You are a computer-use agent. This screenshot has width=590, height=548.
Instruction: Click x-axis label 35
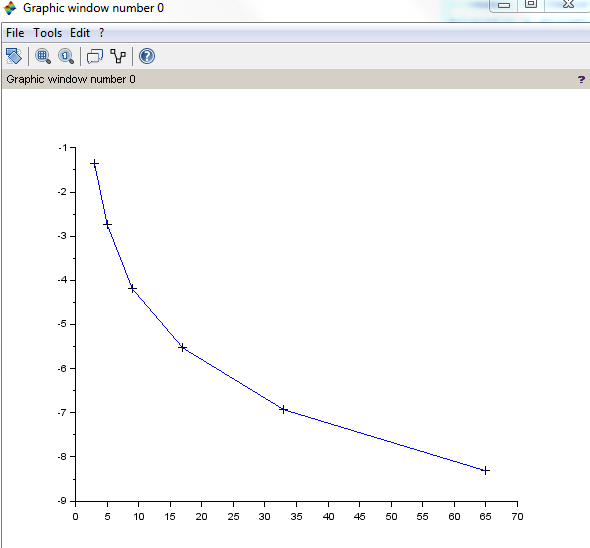click(x=297, y=516)
